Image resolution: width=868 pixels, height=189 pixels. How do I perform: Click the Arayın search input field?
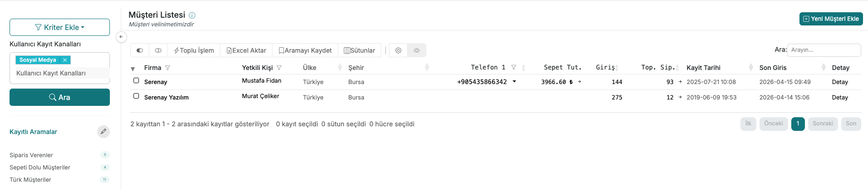point(824,50)
